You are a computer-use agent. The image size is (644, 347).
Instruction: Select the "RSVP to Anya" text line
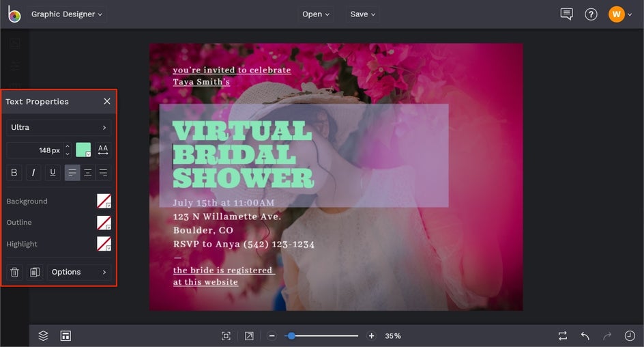click(244, 245)
